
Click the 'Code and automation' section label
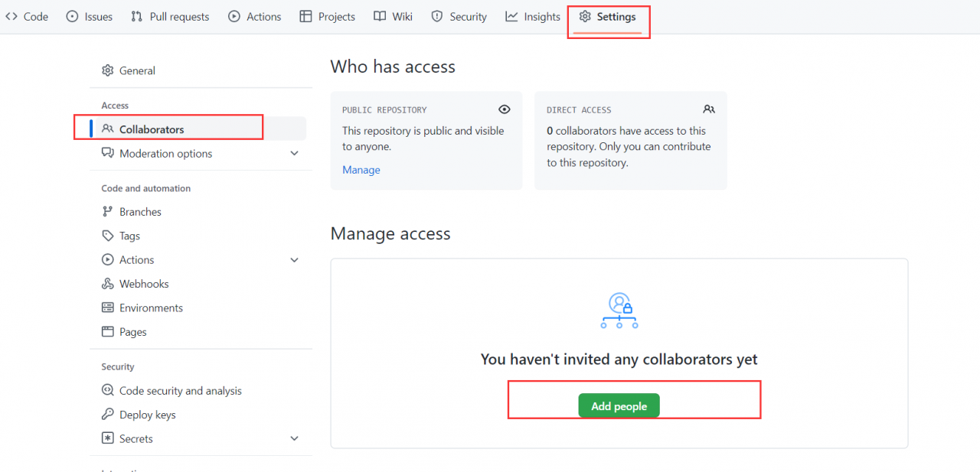click(146, 188)
